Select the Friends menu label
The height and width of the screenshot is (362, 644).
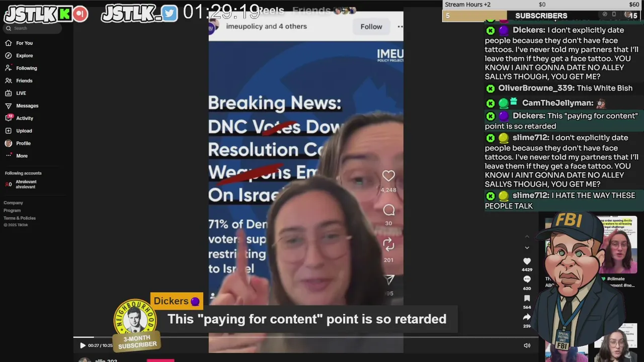click(x=24, y=81)
